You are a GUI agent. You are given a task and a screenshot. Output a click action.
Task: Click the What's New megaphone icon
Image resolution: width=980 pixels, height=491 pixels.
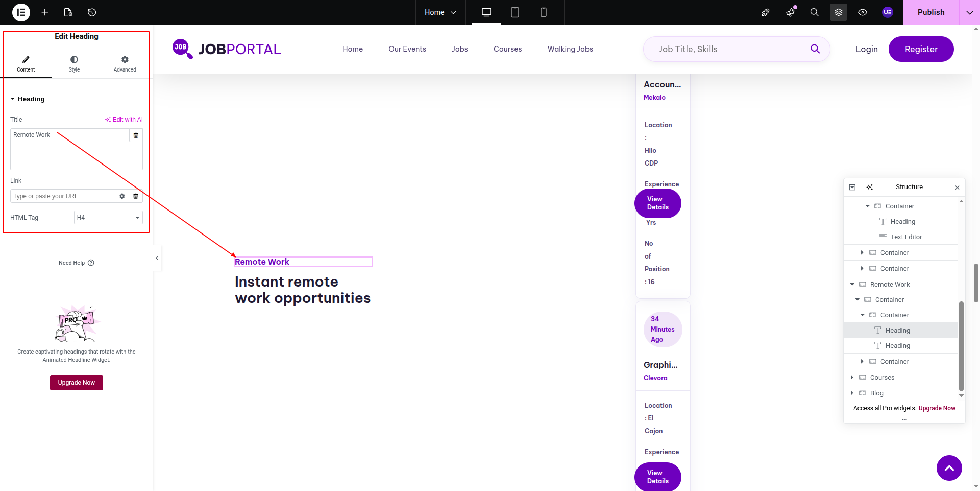790,12
